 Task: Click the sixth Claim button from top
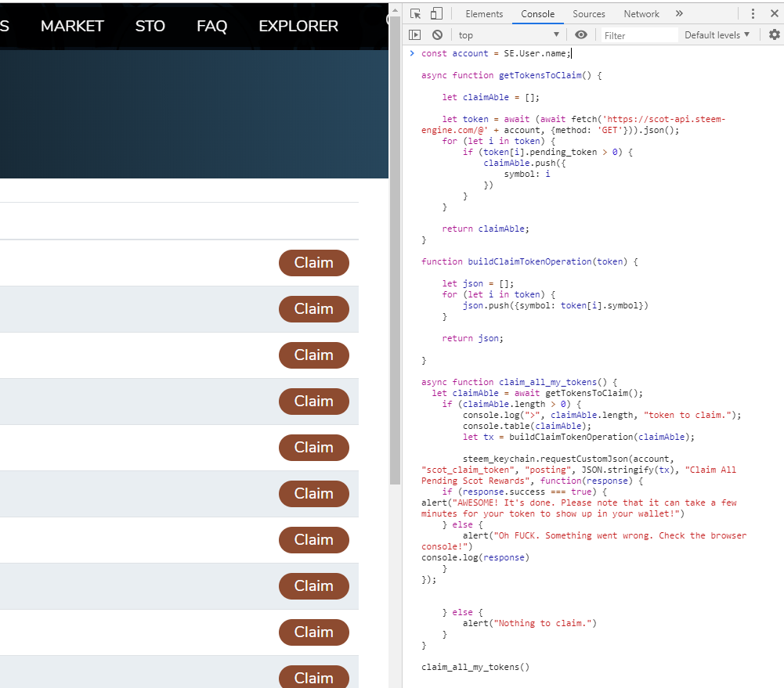314,494
